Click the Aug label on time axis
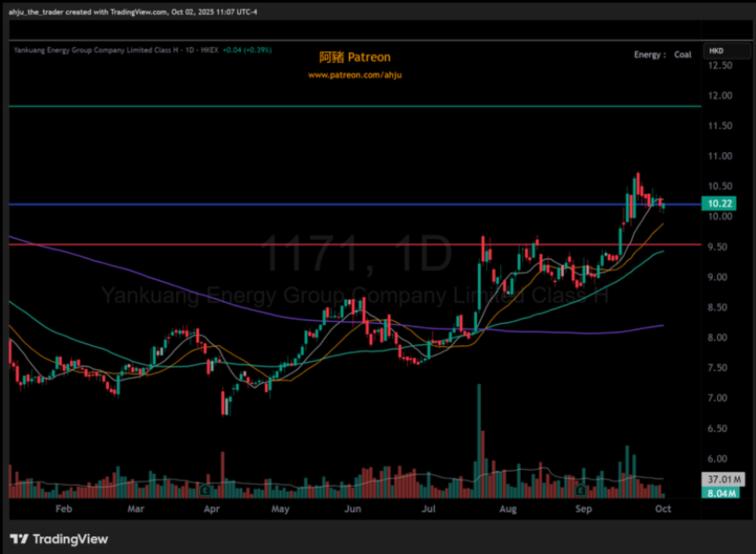This screenshot has height=554, width=756. pyautogui.click(x=508, y=509)
